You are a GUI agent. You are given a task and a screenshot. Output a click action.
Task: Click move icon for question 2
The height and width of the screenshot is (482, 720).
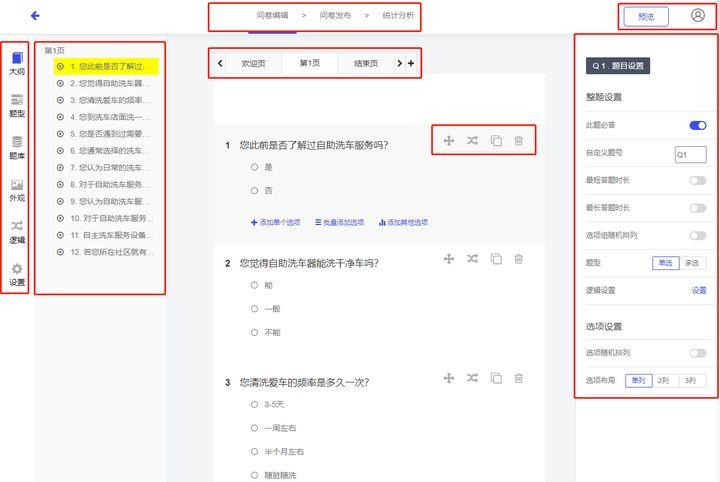coord(449,259)
